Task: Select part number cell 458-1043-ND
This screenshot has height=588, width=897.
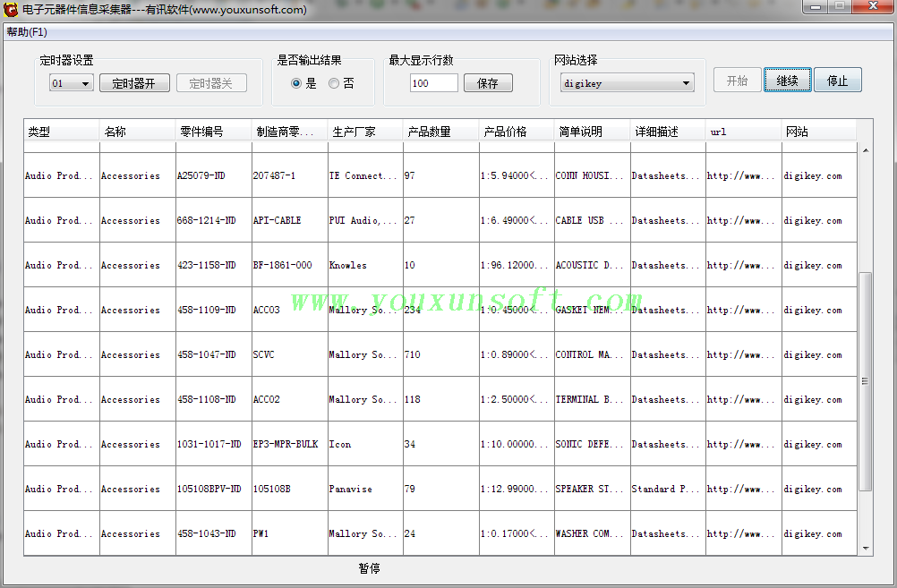Action: 213,533
